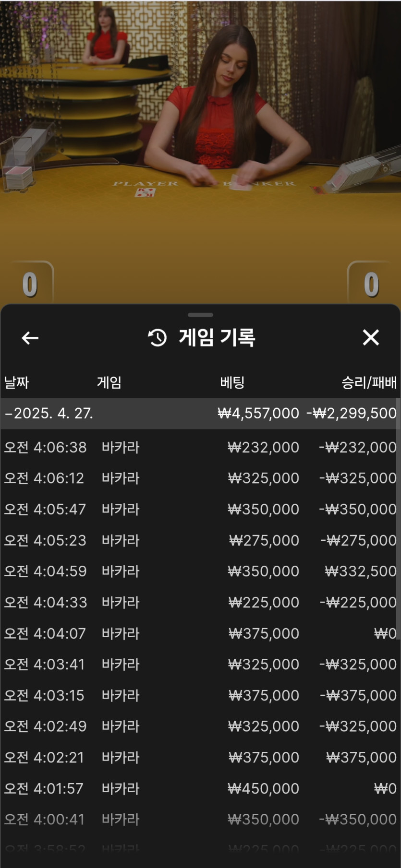
Task: Open the 4:04:07 tie result round
Action: click(x=200, y=633)
